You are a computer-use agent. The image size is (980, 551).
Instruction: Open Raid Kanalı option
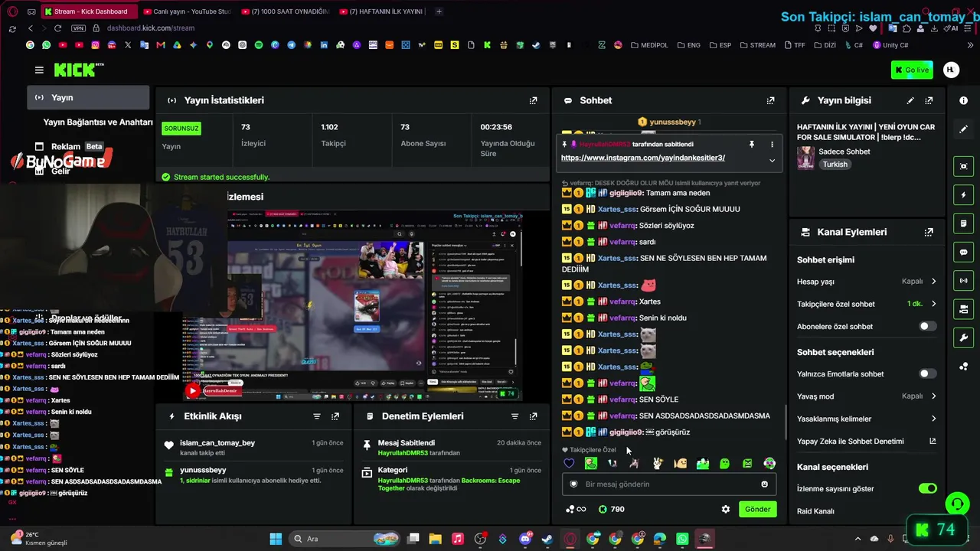[815, 511]
